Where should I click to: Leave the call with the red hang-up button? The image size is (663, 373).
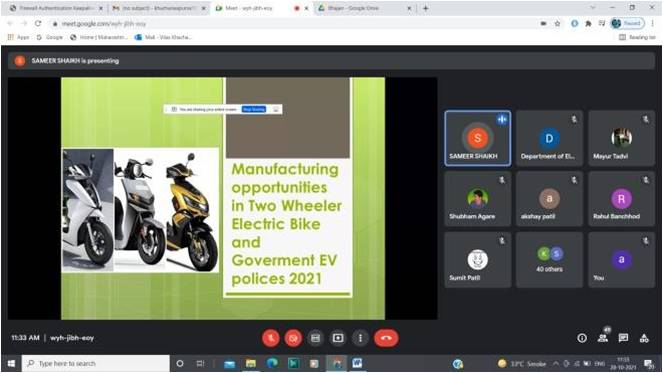386,338
